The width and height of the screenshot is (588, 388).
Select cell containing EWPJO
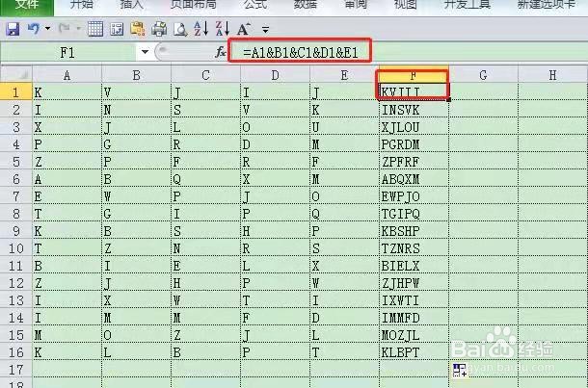(414, 196)
